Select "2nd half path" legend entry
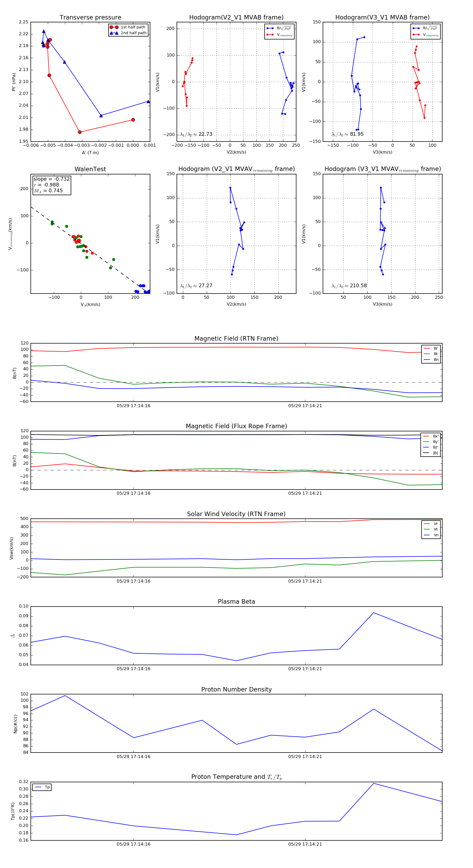473x868 pixels. pyautogui.click(x=128, y=33)
